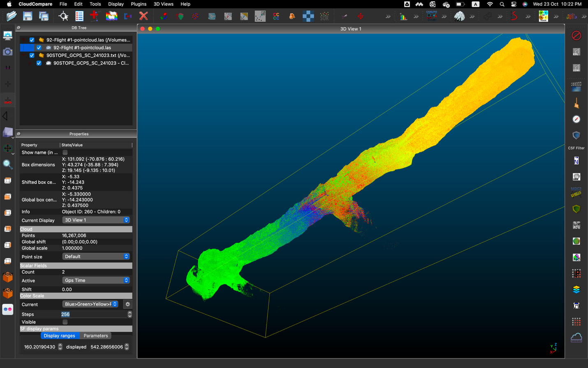The image size is (588, 368).
Task: Click the camera icon in left sidebar
Action: tap(7, 52)
